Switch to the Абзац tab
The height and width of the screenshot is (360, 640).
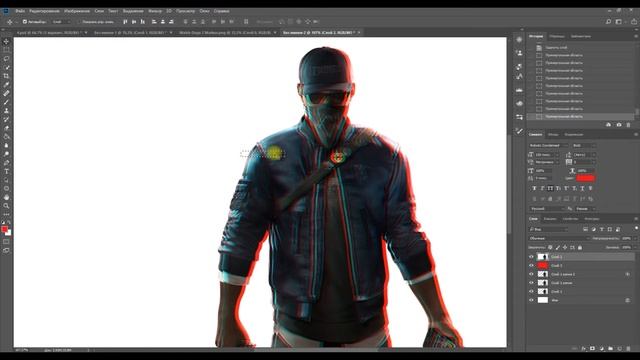point(553,134)
